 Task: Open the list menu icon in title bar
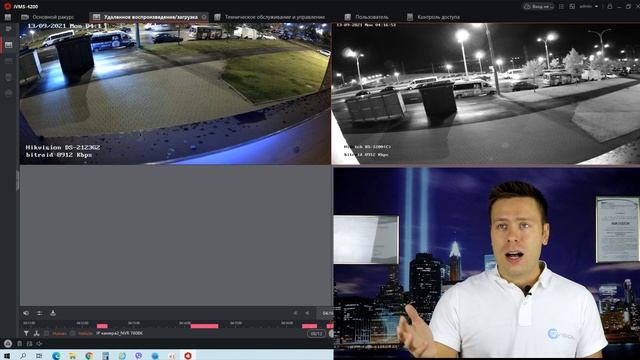click(561, 7)
